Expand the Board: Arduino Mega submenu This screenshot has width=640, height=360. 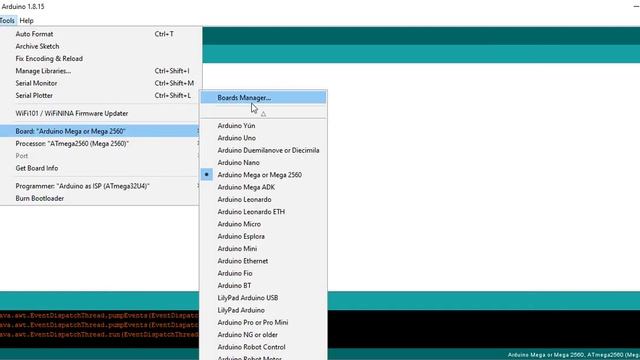100,131
